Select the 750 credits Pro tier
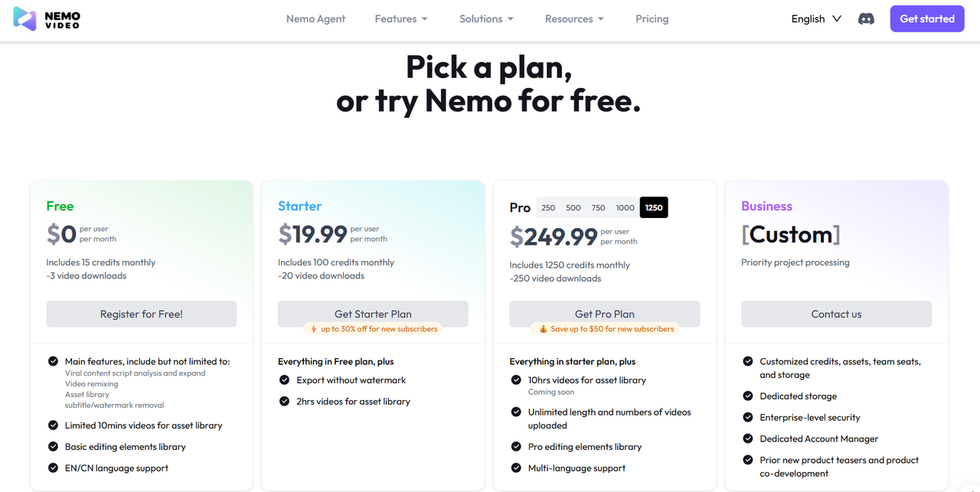Image resolution: width=980 pixels, height=492 pixels. (x=599, y=207)
